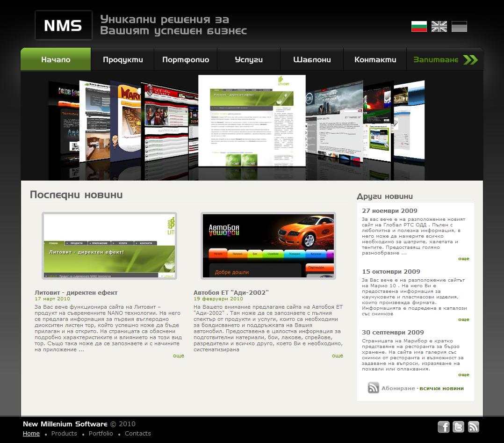Click the RSS feed icon in footer
504x443 pixels.
click(474, 427)
